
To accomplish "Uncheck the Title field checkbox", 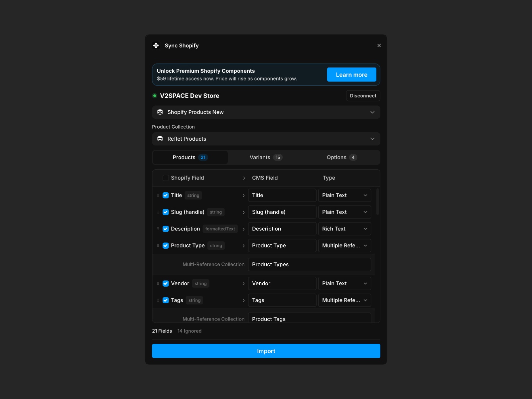I will click(166, 196).
